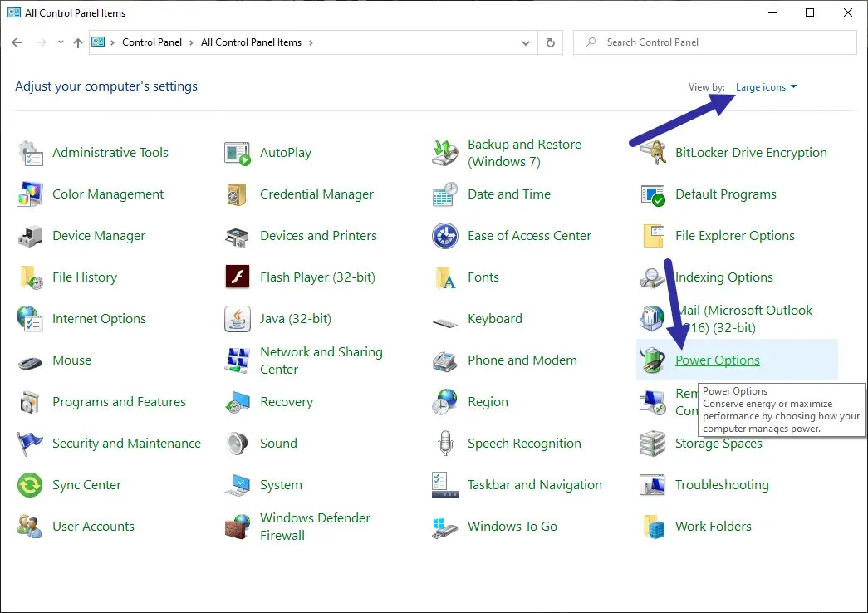Open Phone and Modem icon
The height and width of the screenshot is (613, 868).
click(x=445, y=360)
